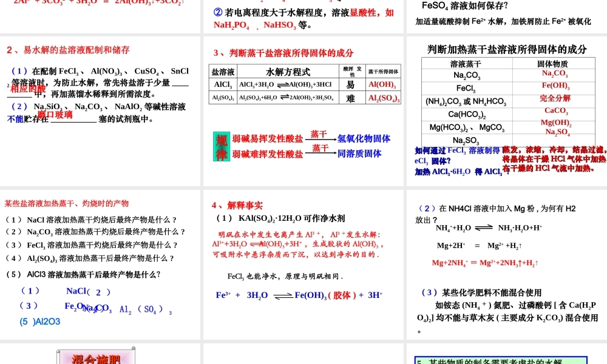Click the heading 3、判断蒸干盐溶液所得固体的成分
This screenshot has height=364, width=607.
[x=283, y=53]
